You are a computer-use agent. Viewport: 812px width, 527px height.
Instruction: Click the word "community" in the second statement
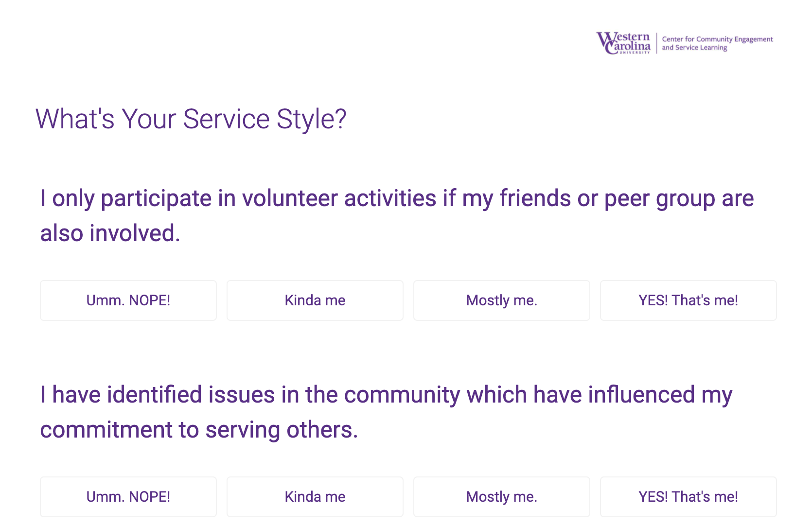pyautogui.click(x=402, y=395)
